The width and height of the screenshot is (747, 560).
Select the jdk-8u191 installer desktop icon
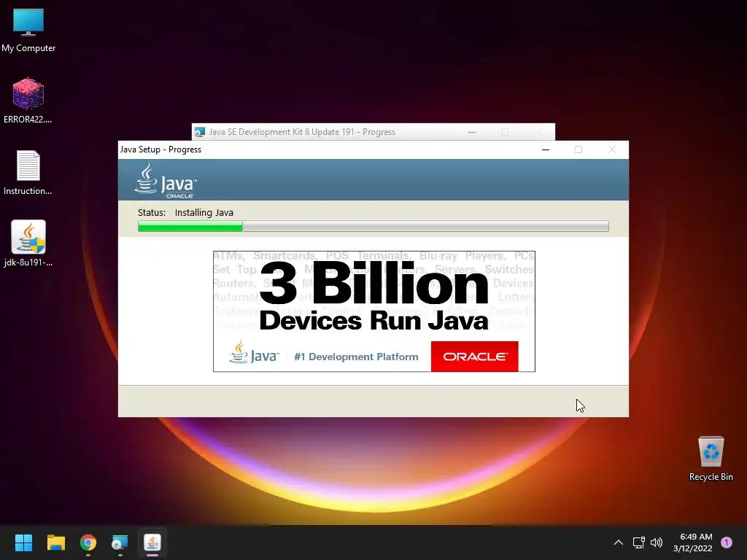(x=28, y=244)
